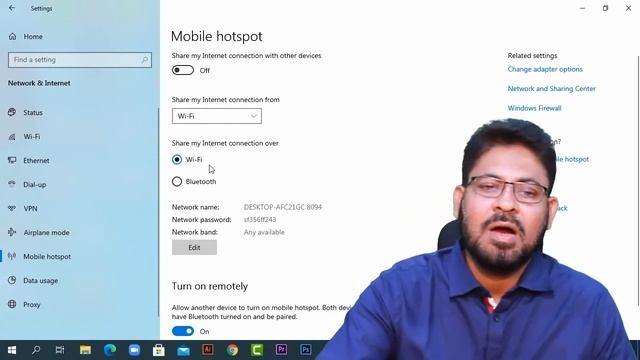Open the Share my Internet connection from dropdown
Screen dimensions: 640x360
click(x=217, y=116)
